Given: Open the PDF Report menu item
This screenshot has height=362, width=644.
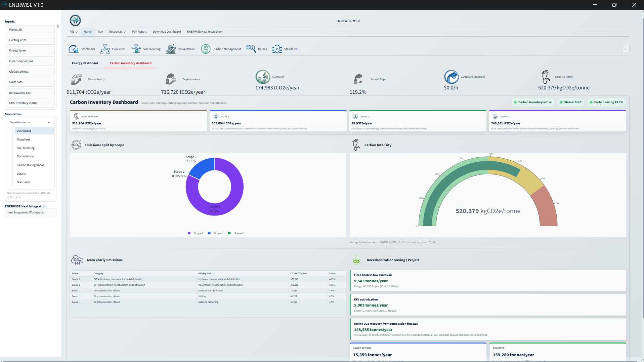Looking at the screenshot, I should click(x=139, y=32).
